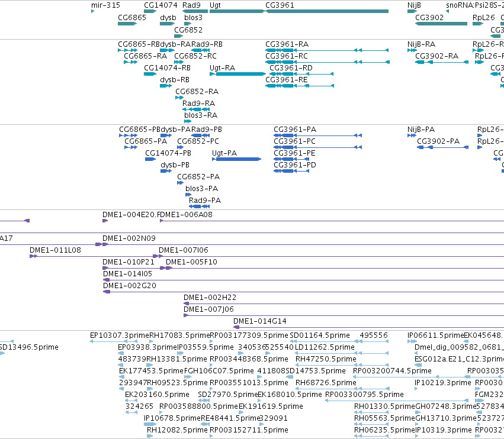Click the CG14074-RB transcript label
The image size is (504, 439).
[x=167, y=68]
